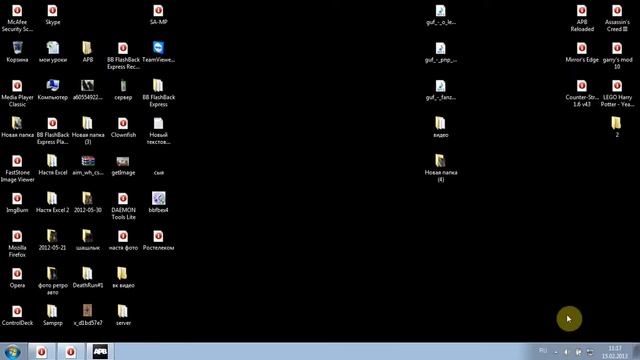Open the volume speaker tray icon

pos(567,352)
